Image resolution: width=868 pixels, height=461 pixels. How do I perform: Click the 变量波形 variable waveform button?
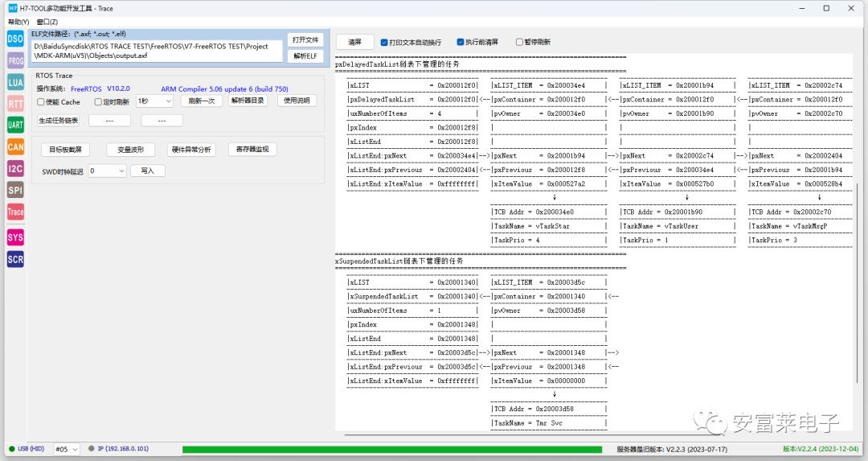point(131,150)
